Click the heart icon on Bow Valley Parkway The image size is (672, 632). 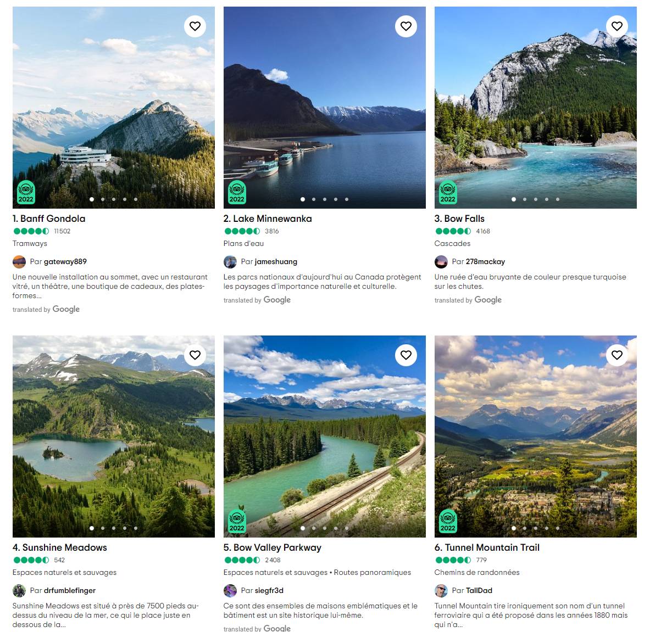tap(406, 355)
